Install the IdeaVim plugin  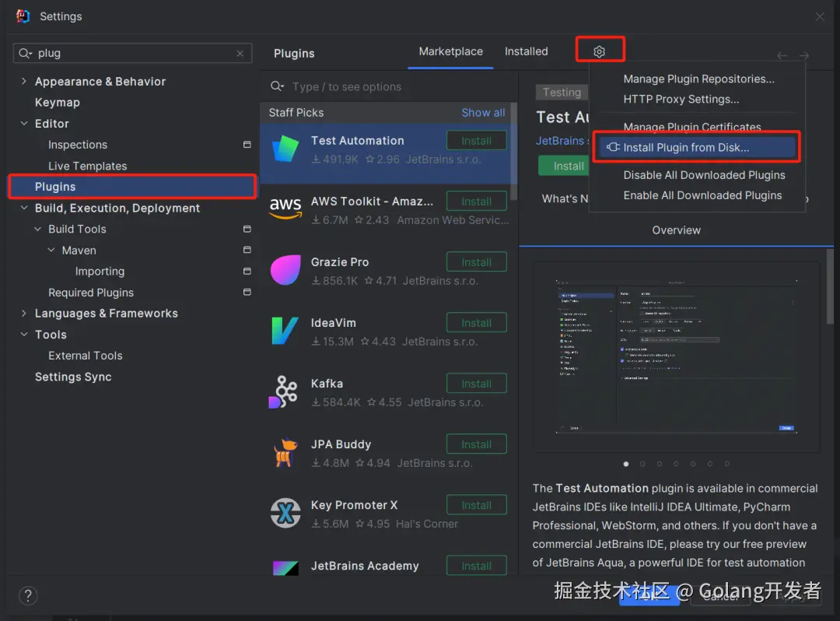(476, 322)
